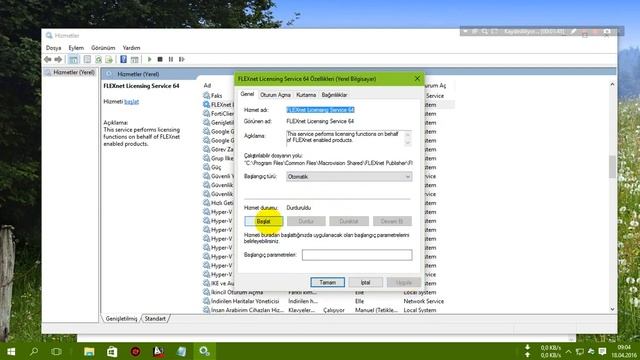640x360 pixels.
Task: Select the Grup İlke service row icon
Action: click(x=207, y=158)
